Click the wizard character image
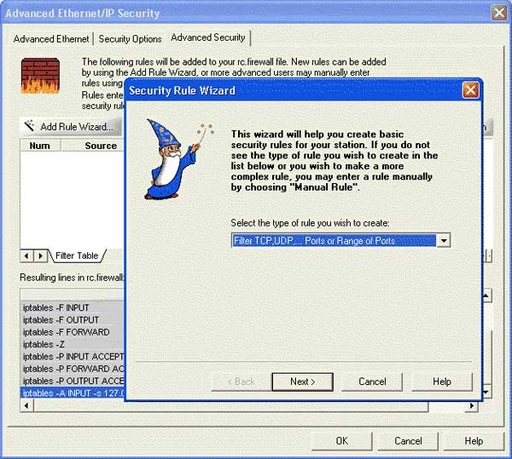 tap(178, 159)
